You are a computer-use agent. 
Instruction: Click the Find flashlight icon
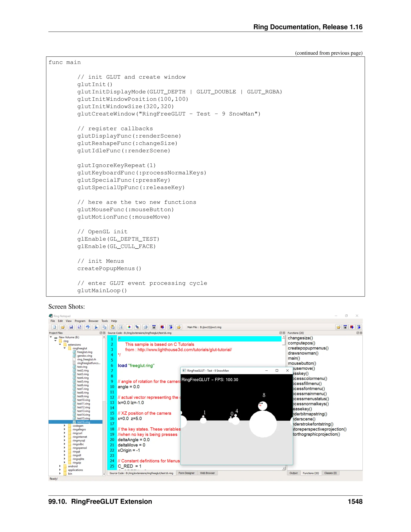[x=137, y=327]
